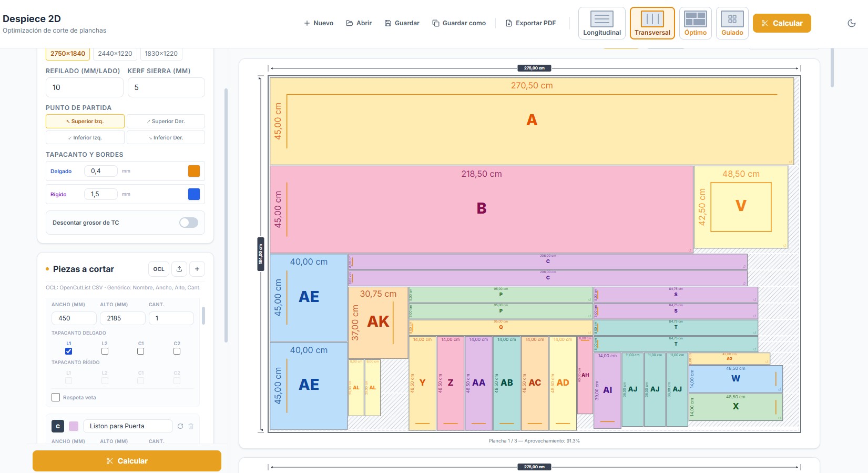Screen dimensions: 868x473
Task: Choose the Óptimo cut mode
Action: click(696, 23)
